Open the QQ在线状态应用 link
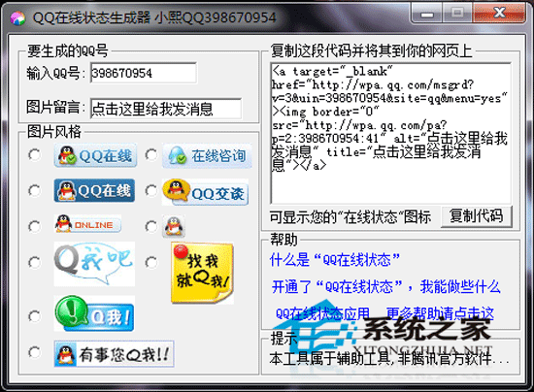Image resolution: width=534 pixels, height=392 pixels. tap(322, 313)
